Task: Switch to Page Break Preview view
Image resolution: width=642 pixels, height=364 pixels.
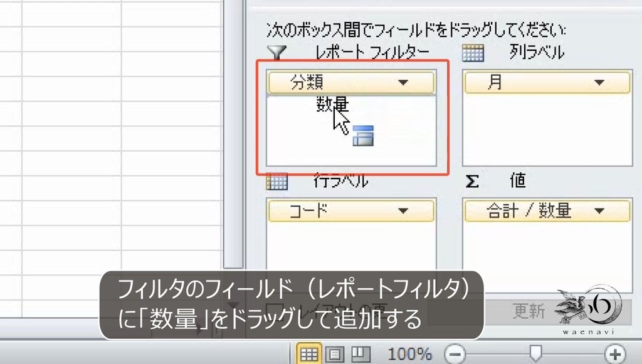Action: (360, 354)
